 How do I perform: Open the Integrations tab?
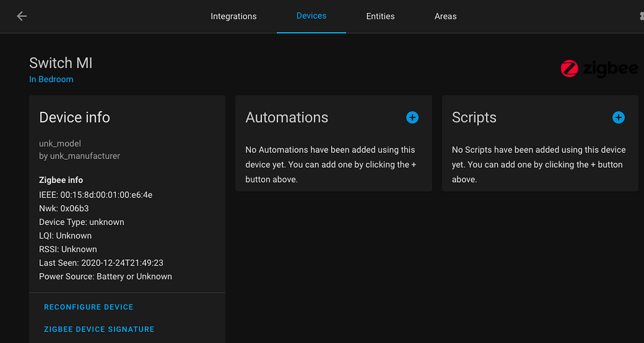coord(233,16)
